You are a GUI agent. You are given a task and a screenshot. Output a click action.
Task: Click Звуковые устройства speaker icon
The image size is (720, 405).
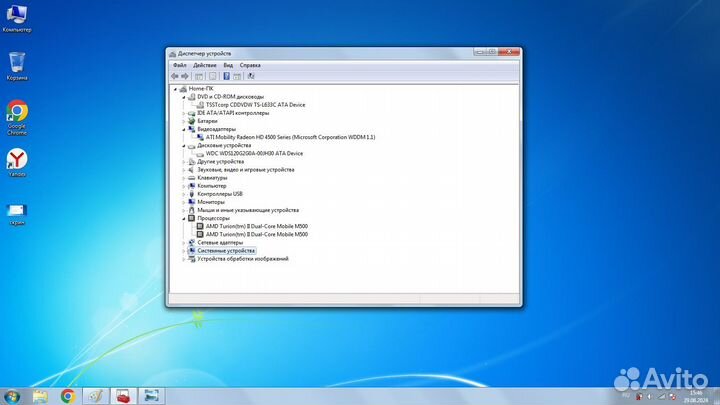191,170
